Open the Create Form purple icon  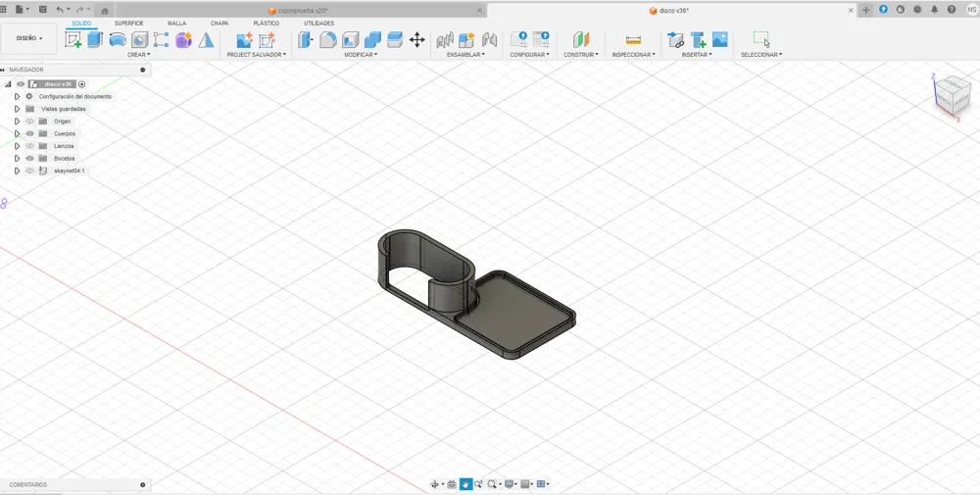[183, 40]
